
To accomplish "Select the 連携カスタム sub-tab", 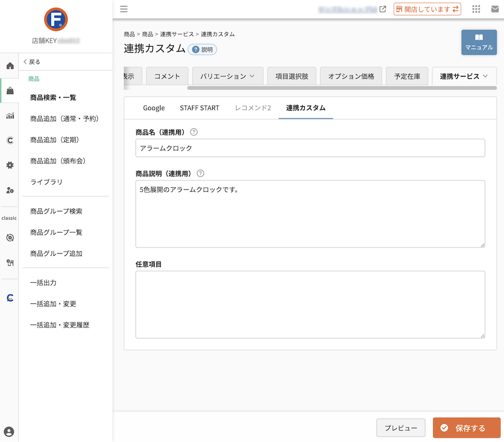I will click(306, 108).
